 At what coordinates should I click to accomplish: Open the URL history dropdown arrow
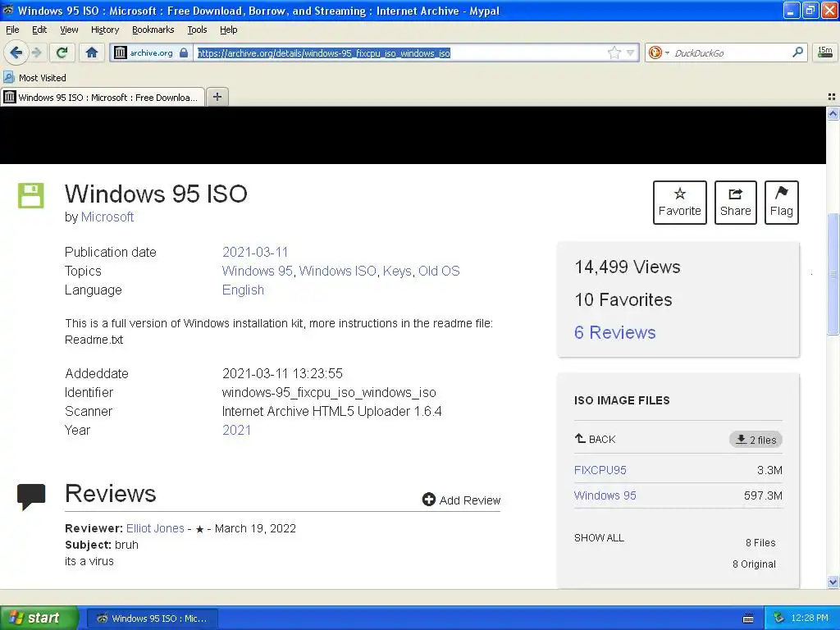[x=631, y=52]
